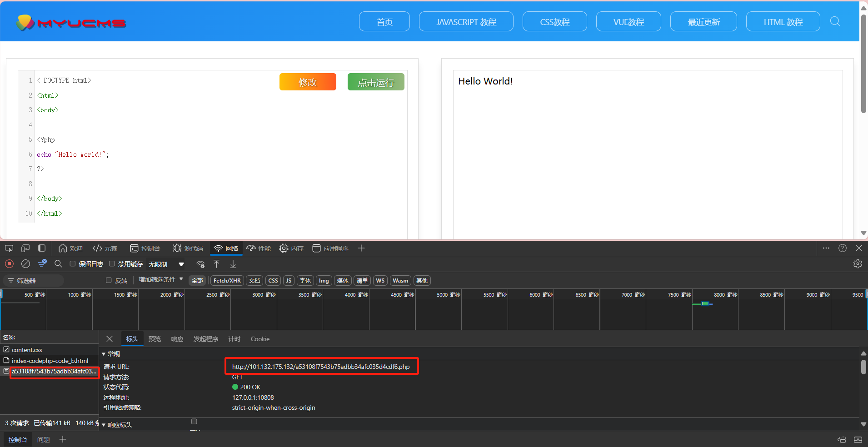
Task: Open HTML 教程 navigation link
Action: (783, 21)
